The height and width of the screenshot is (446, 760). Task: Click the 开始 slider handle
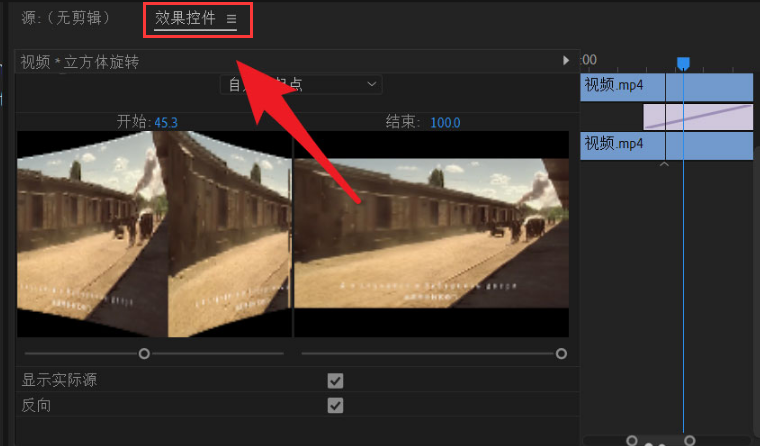click(x=144, y=353)
